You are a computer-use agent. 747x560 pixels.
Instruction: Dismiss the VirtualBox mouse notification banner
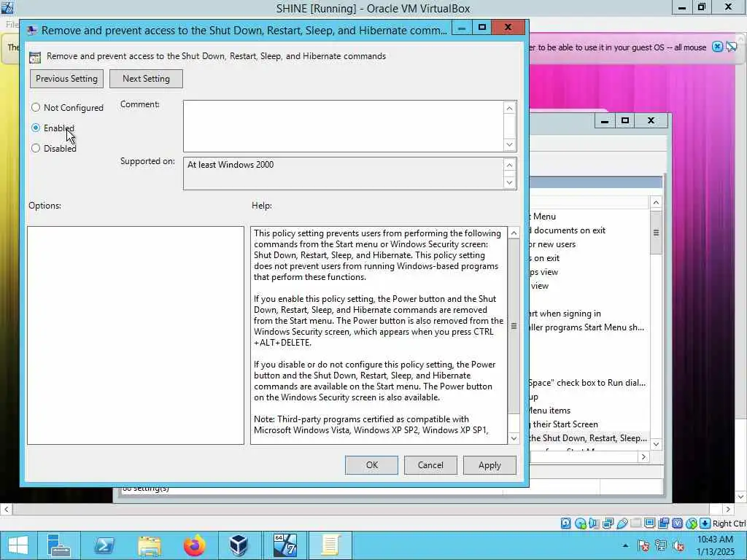point(717,47)
